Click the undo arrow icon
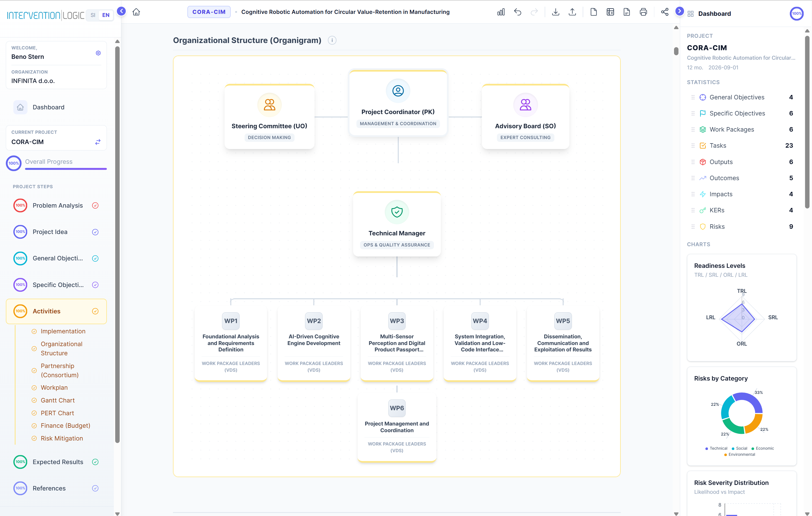The height and width of the screenshot is (516, 812). (x=518, y=12)
